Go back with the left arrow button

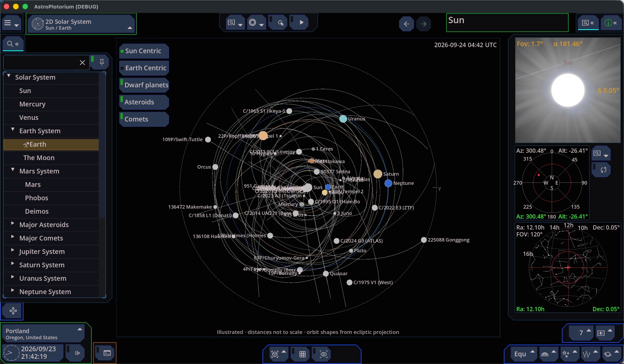click(x=406, y=24)
